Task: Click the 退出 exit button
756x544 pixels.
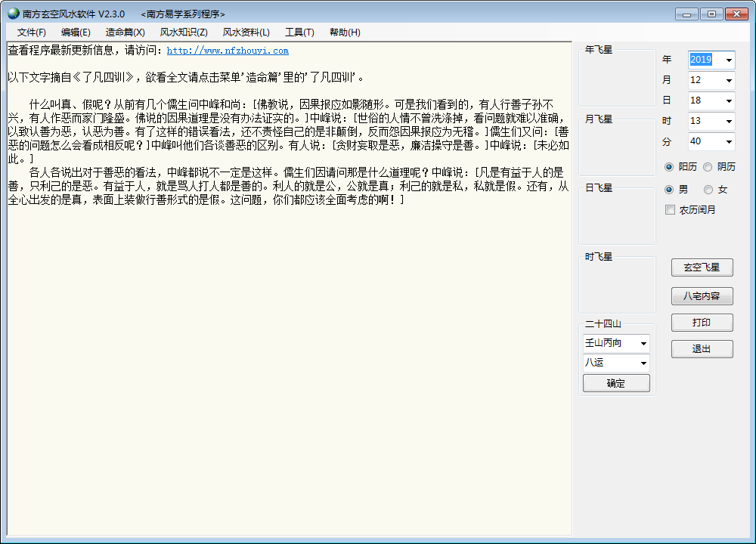Action: click(x=702, y=349)
